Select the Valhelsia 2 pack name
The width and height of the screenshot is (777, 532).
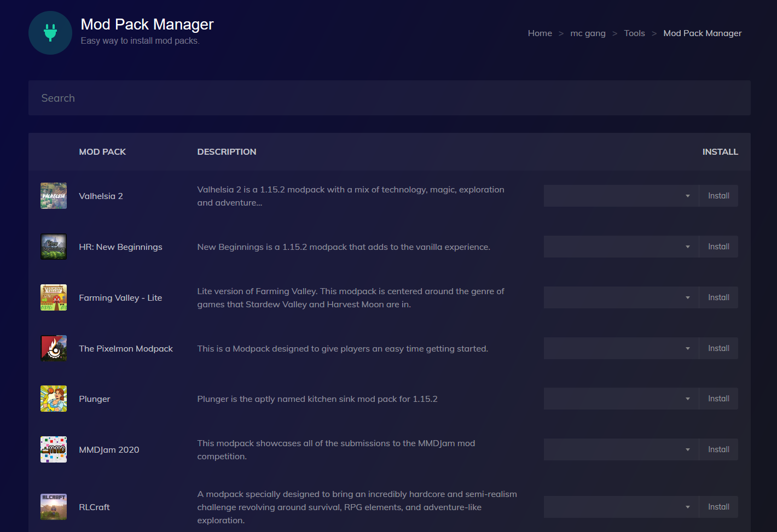pos(101,196)
